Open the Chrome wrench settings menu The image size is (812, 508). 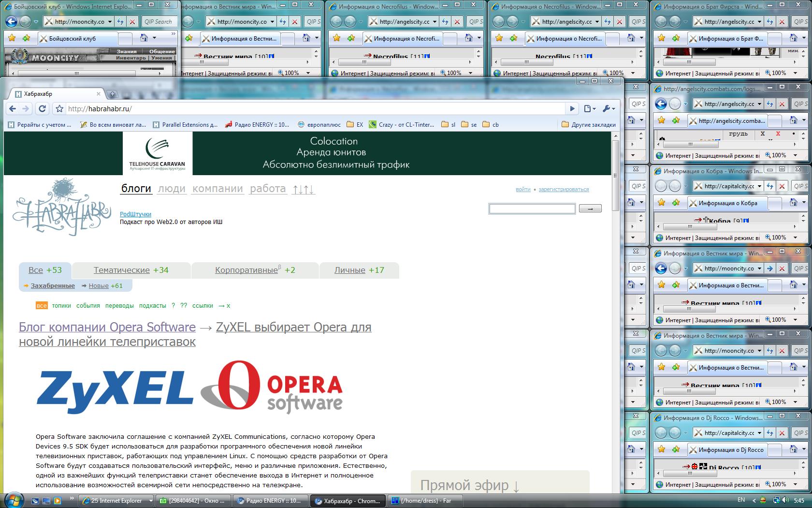click(x=609, y=109)
